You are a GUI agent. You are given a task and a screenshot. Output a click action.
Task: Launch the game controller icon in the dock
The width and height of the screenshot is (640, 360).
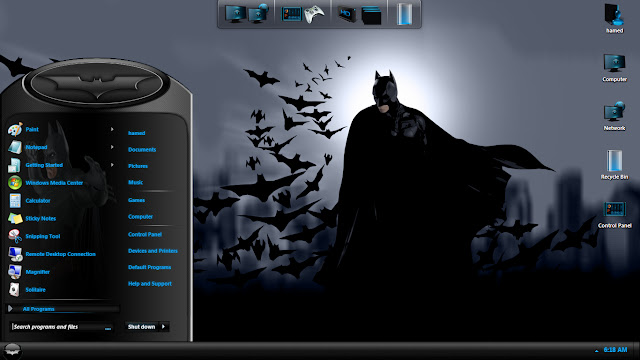coord(315,15)
